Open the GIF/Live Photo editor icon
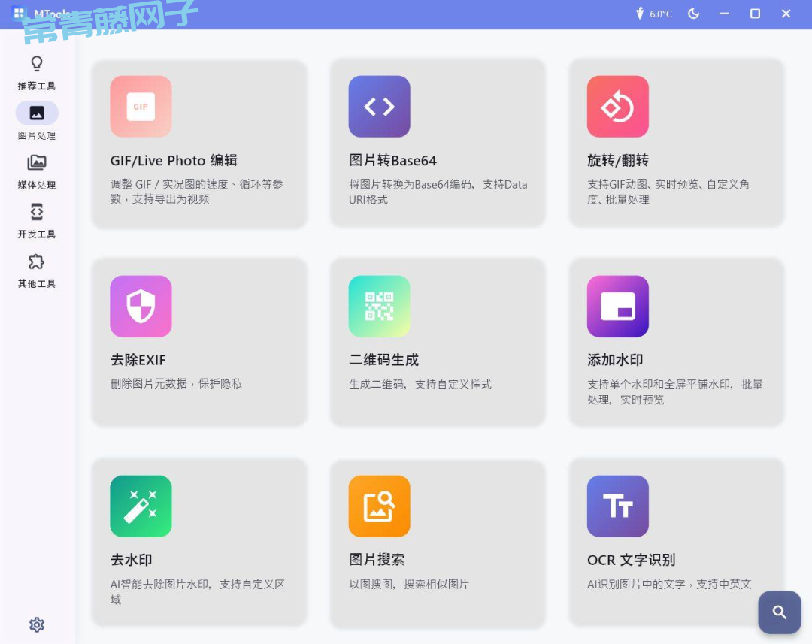812x644 pixels. (x=141, y=107)
